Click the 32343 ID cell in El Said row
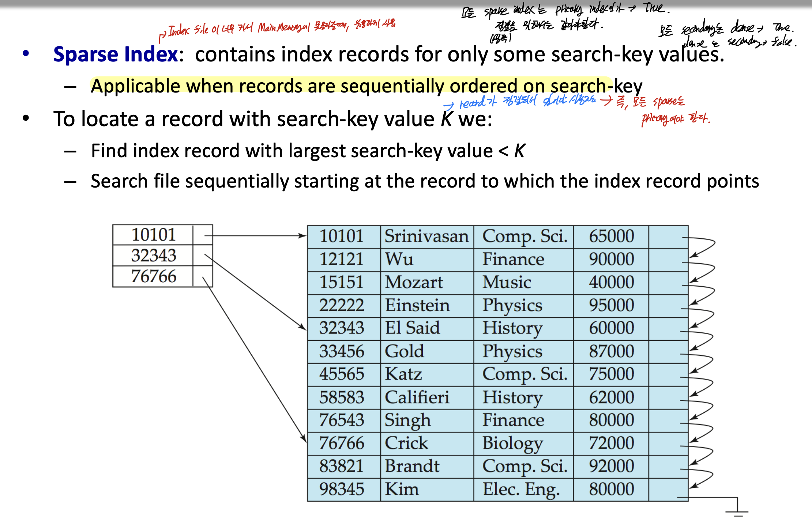 pos(342,328)
